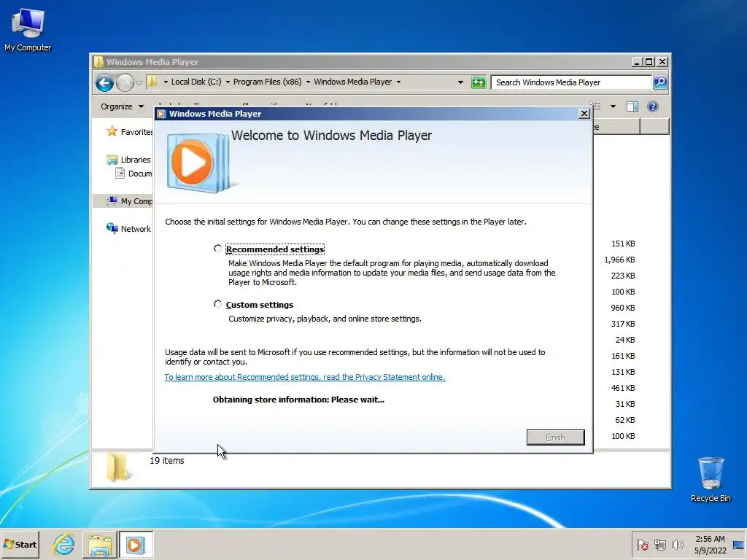Open the Organize menu
747x560 pixels.
pos(122,106)
